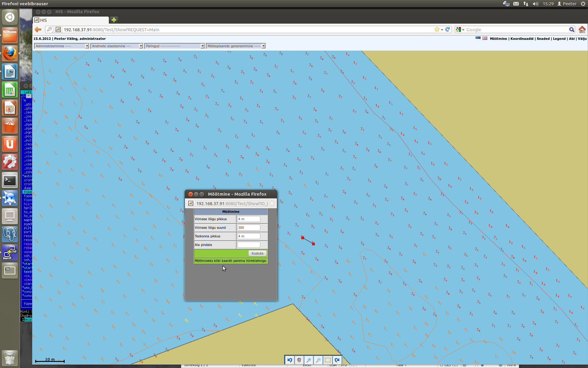Click the Ala pindala input field
This screenshot has height=368, width=588.
pyautogui.click(x=249, y=245)
